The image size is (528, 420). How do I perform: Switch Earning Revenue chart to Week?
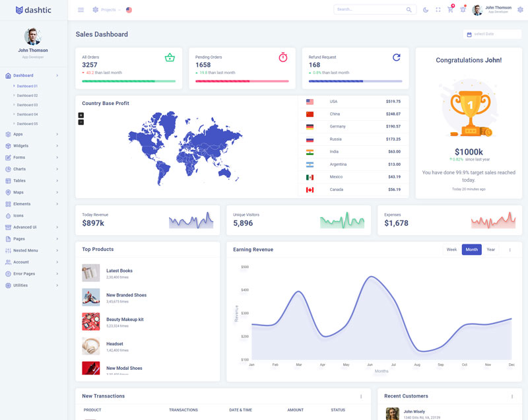coord(451,250)
